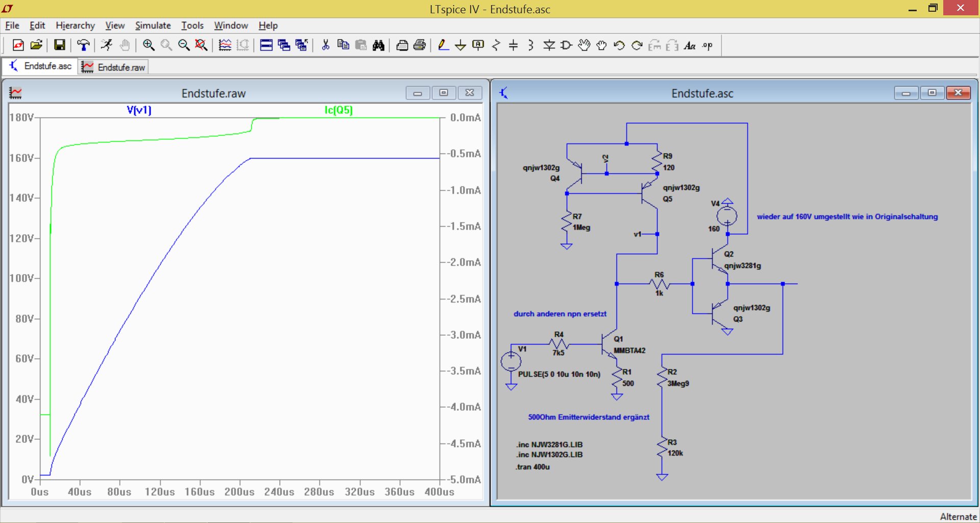Switch to the Endstufe.raw tab
This screenshot has height=523, width=980.
(x=113, y=67)
